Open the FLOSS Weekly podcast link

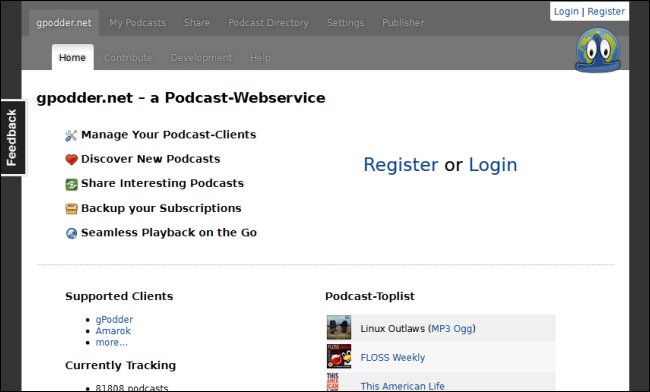coord(393,357)
